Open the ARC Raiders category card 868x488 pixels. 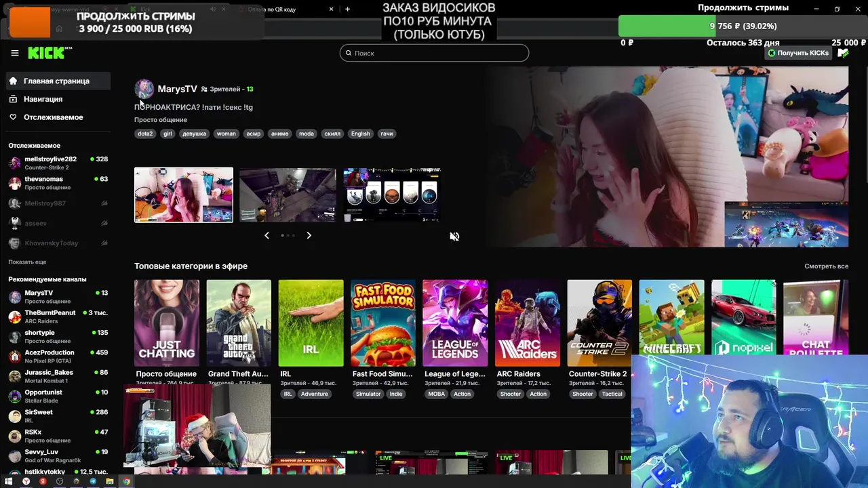coord(527,323)
